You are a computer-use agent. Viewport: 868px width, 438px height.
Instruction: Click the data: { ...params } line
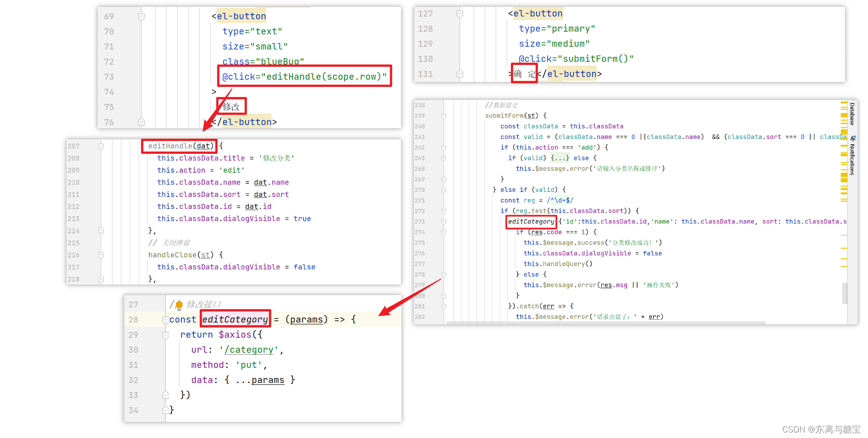point(243,380)
